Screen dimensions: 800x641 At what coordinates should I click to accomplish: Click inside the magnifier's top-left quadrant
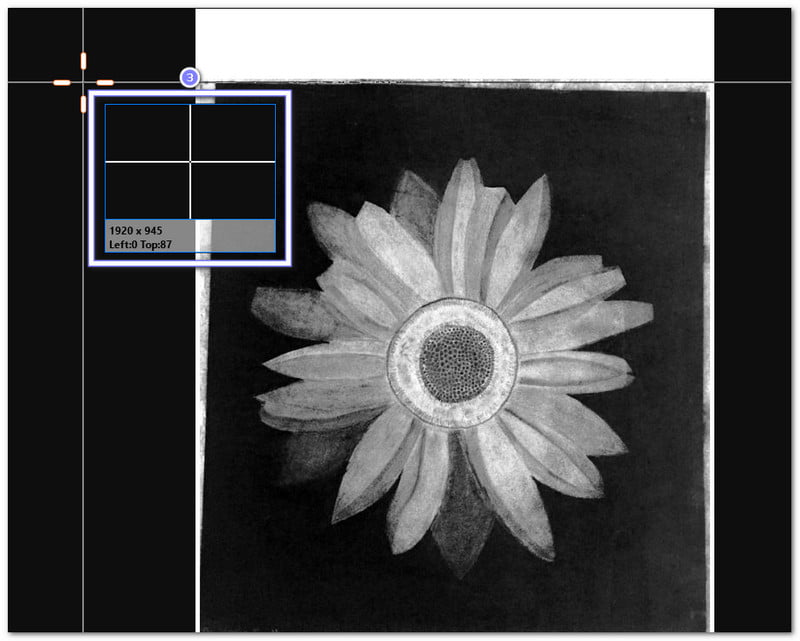(147, 132)
